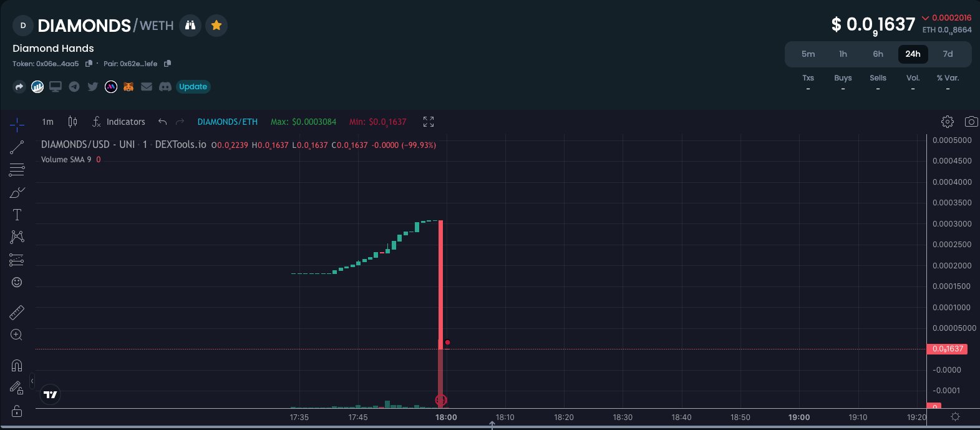Click the Max: $0.0003084 label

pos(303,122)
